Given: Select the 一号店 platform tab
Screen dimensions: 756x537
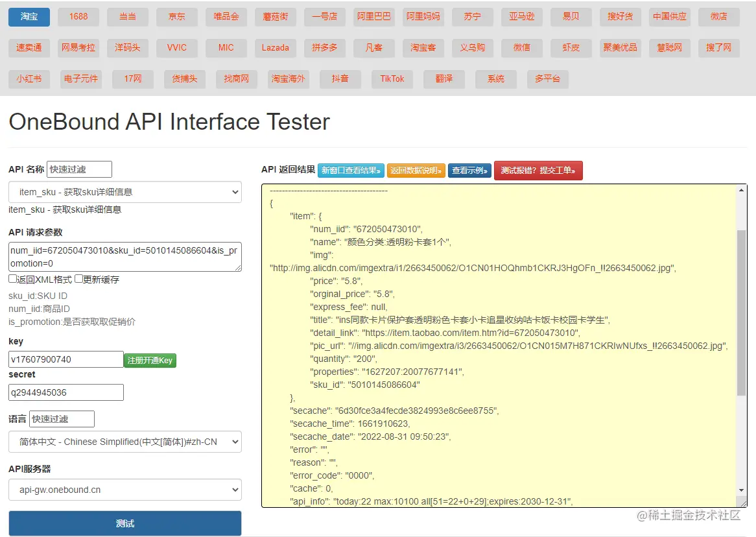Looking at the screenshot, I should coord(324,17).
